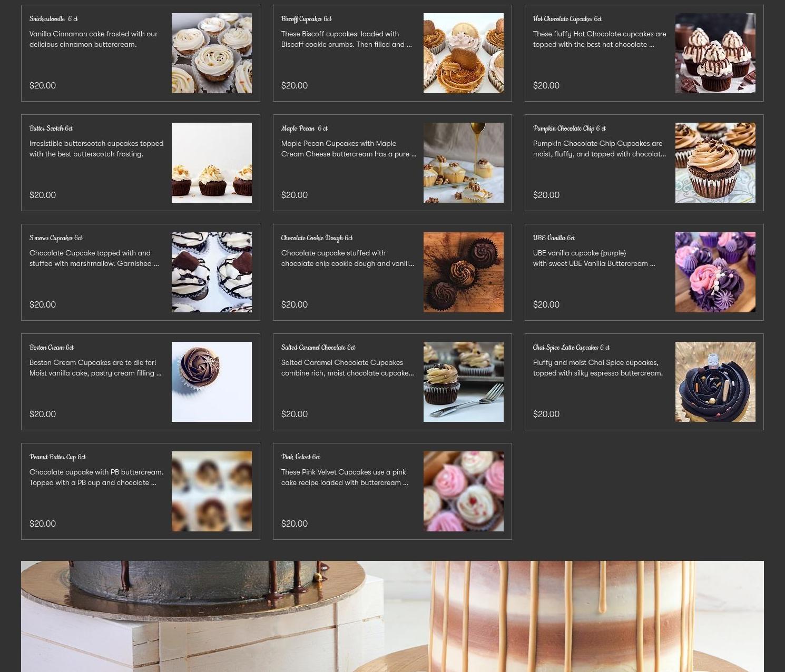Click the Chocolate Cookie Dough $20.00 price
Screen dimensions: 785x672
click(295, 304)
